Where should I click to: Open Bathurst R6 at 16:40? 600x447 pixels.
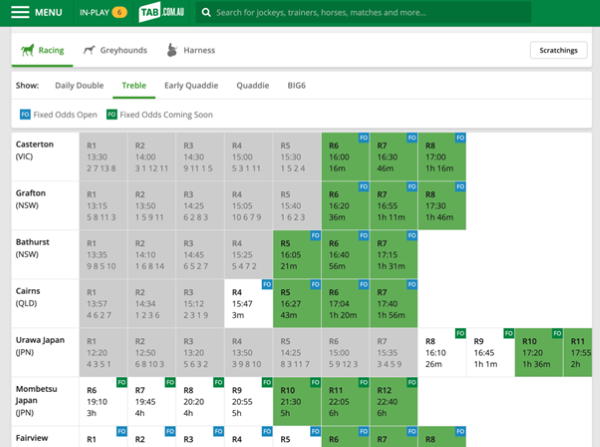(346, 255)
